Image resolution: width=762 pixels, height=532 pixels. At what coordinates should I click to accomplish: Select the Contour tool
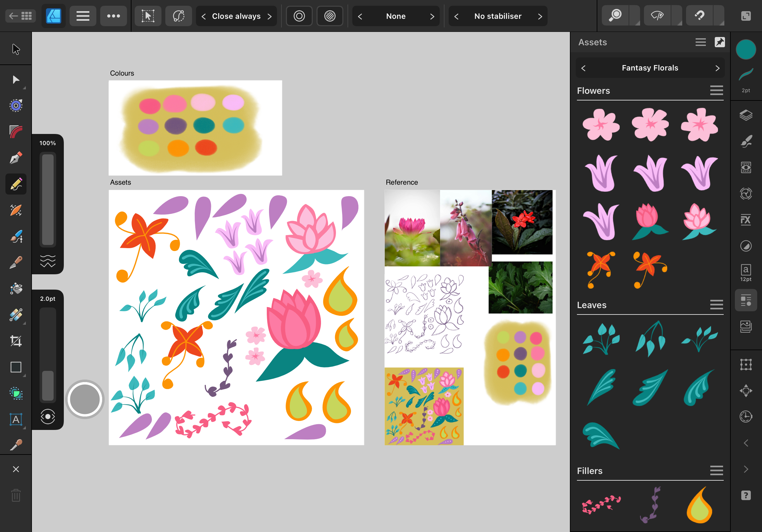pos(16,106)
